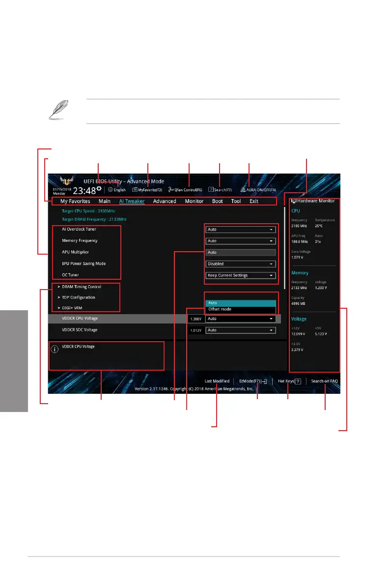Choose Offset mode in popup list
Image resolution: width=390 pixels, height=588 pixels.
click(241, 309)
